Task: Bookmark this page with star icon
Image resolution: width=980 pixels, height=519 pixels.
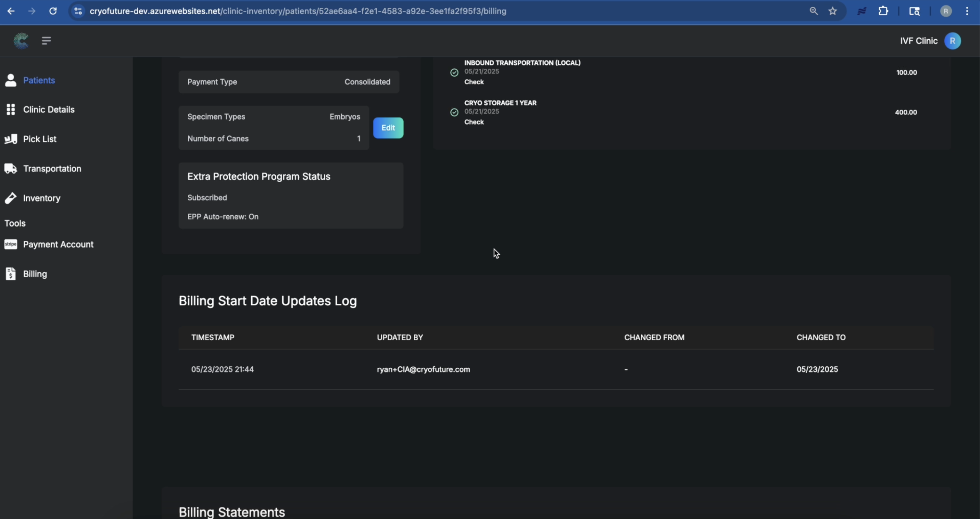Action: coord(833,11)
